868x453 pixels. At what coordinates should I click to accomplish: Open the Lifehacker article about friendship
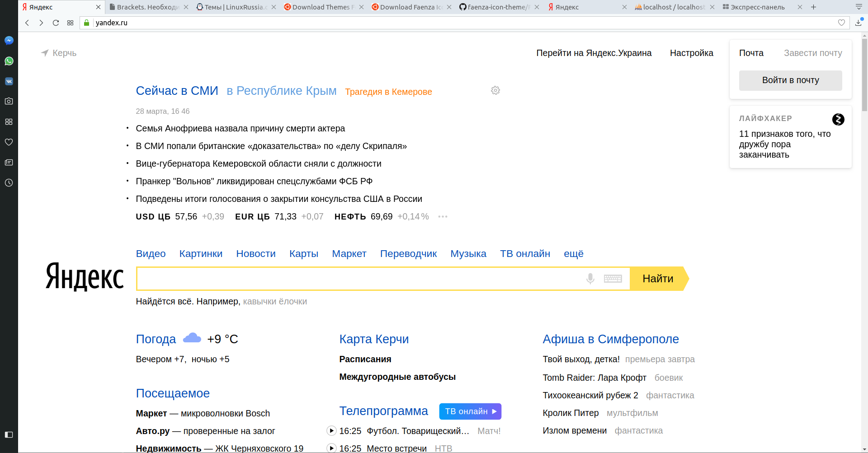click(785, 144)
